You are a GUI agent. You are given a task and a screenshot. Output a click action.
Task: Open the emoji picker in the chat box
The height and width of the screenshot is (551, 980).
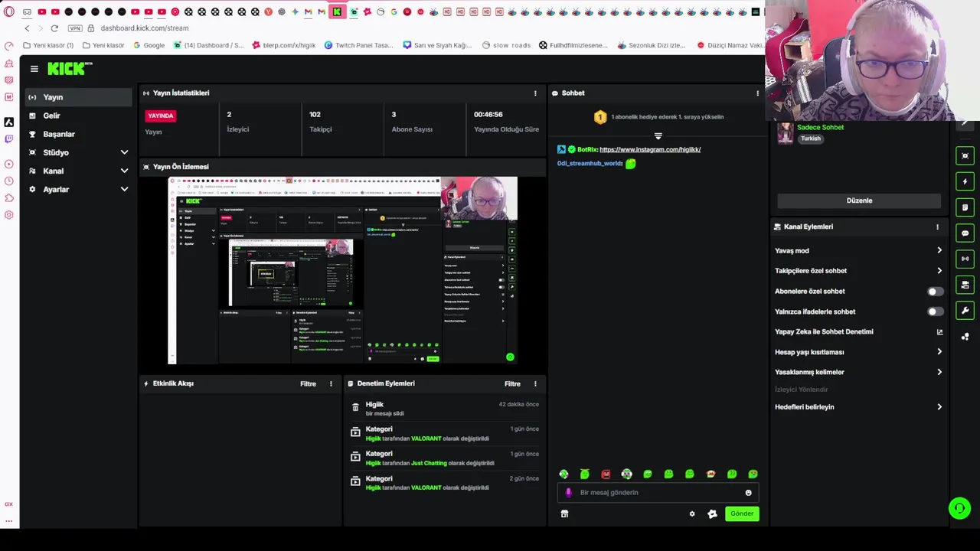pos(749,493)
